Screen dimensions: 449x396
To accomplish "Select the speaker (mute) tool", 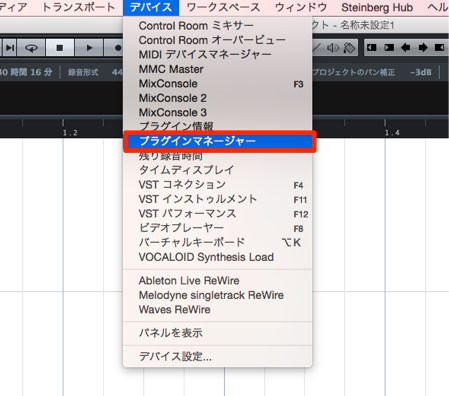I will [333, 48].
